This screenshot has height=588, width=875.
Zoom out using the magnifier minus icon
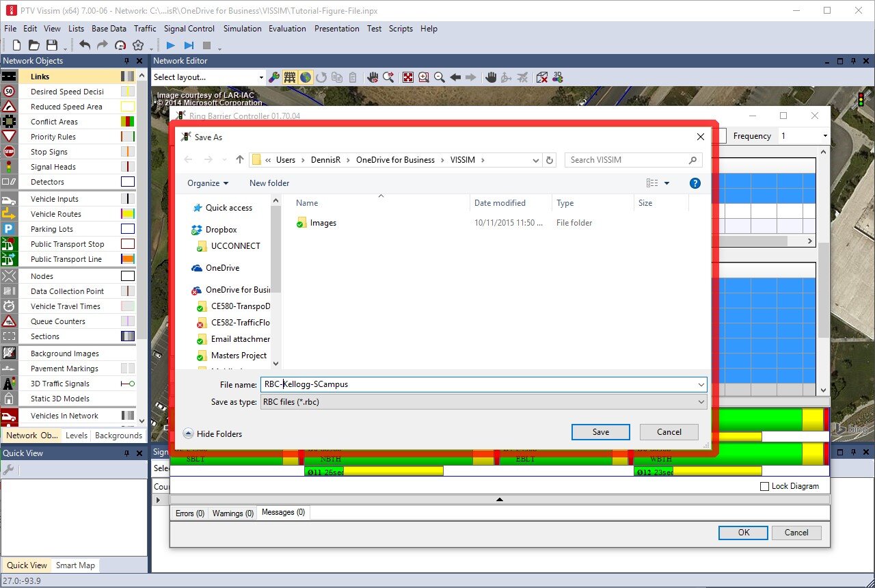(440, 77)
